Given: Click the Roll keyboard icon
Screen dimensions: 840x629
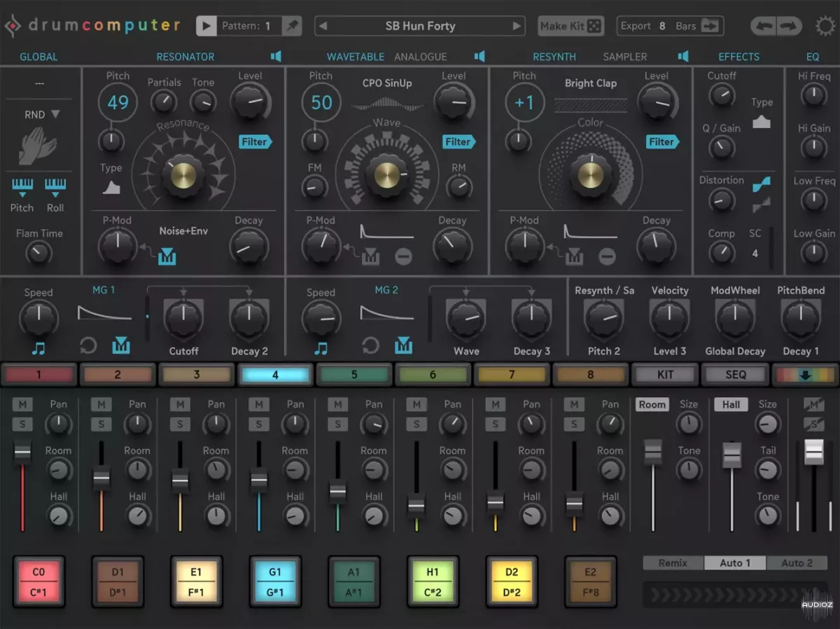Looking at the screenshot, I should pyautogui.click(x=55, y=187).
